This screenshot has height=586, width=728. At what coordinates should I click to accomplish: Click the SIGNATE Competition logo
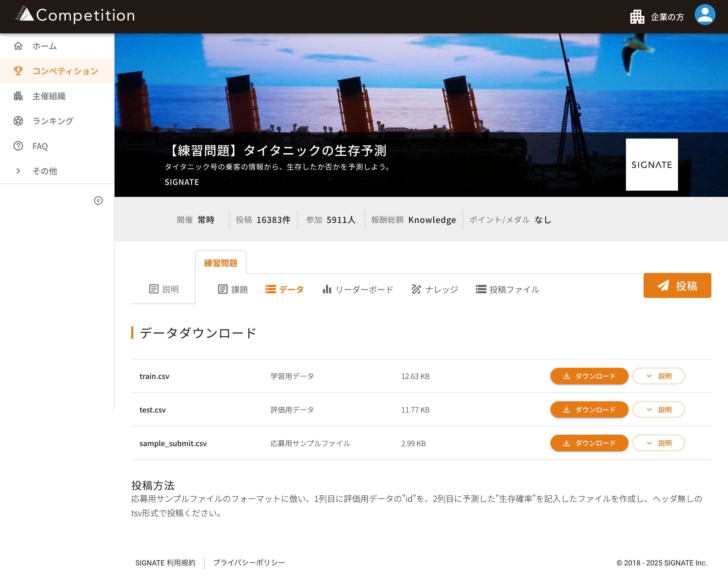(76, 15)
